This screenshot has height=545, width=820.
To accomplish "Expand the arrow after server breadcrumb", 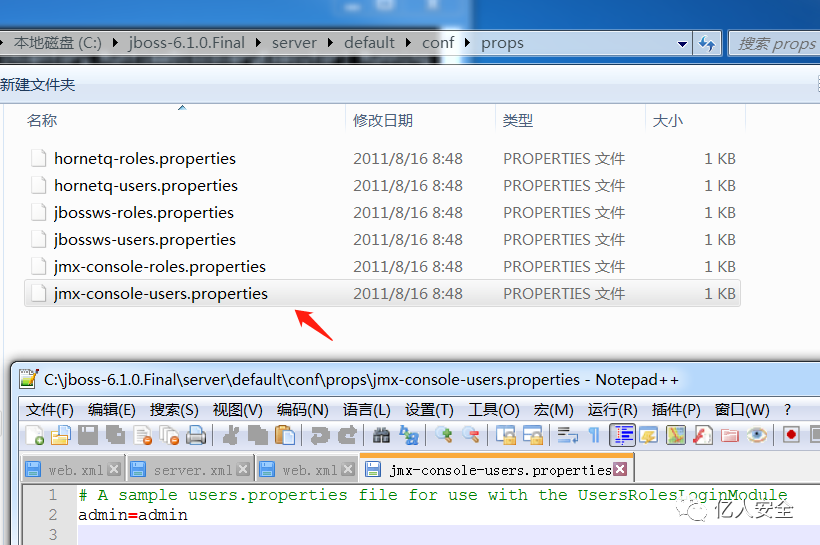I will tap(331, 43).
